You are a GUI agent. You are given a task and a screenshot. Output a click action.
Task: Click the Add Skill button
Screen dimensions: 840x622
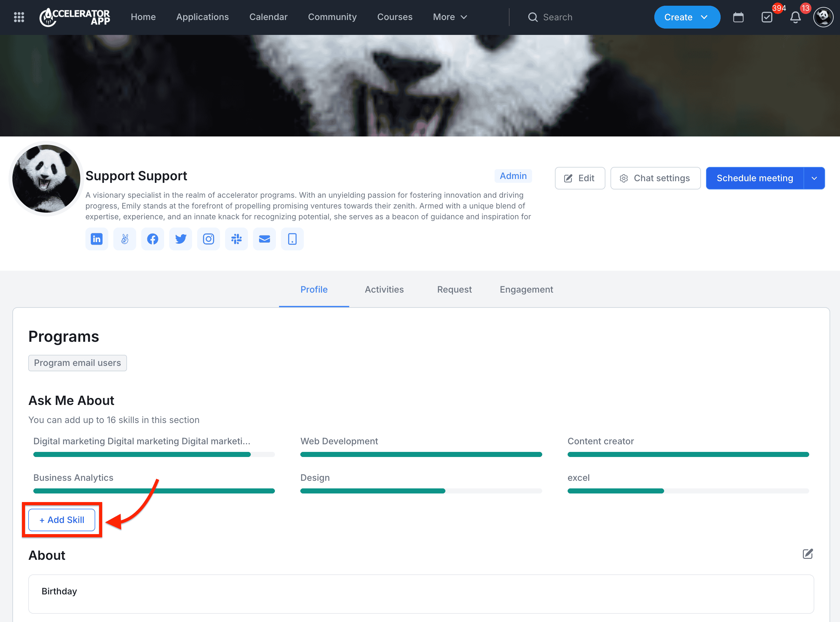pos(62,520)
